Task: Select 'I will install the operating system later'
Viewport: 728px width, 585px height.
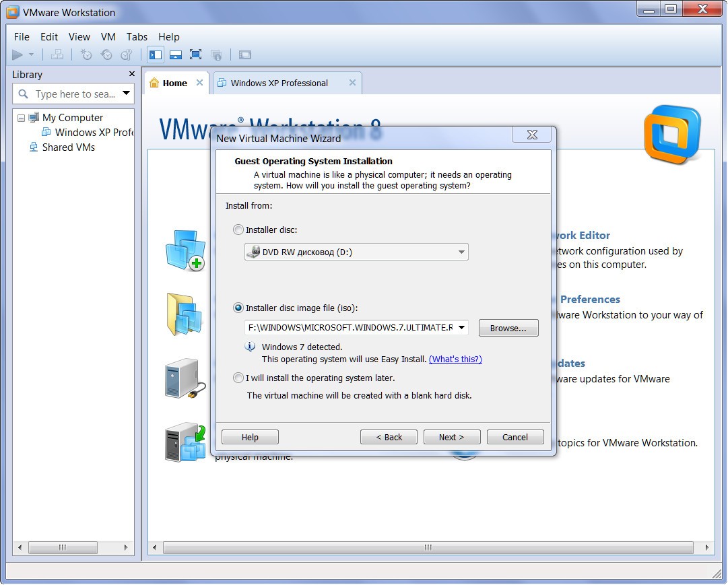Action: pos(238,378)
